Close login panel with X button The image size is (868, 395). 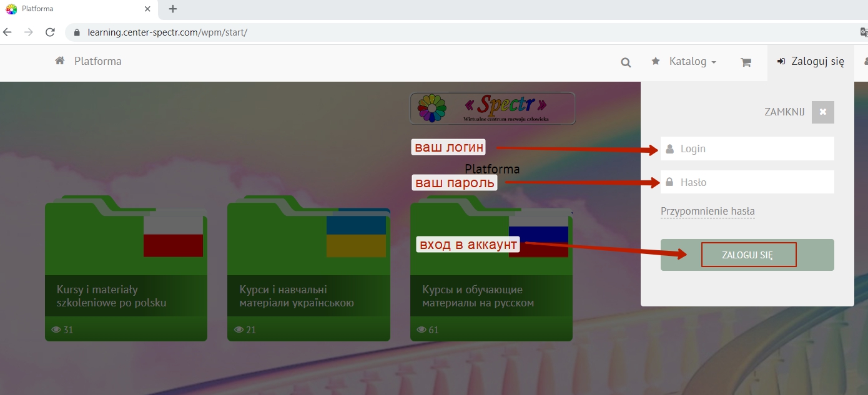[x=823, y=112]
